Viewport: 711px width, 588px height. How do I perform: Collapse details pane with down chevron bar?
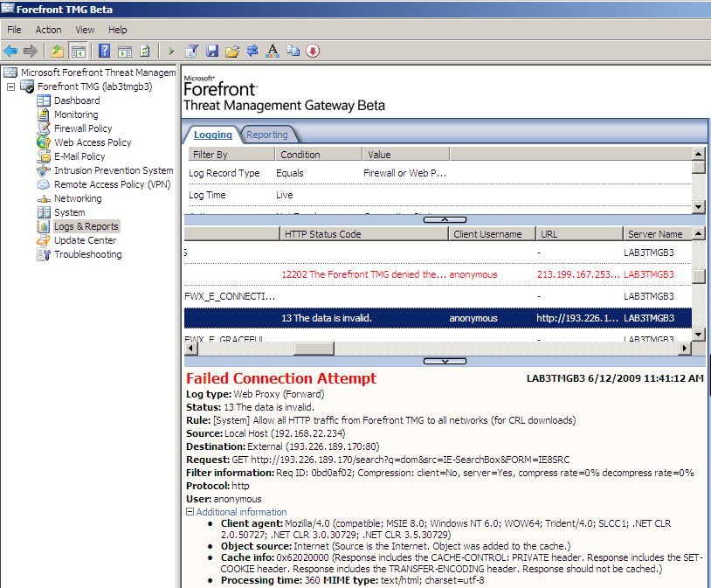click(x=445, y=361)
